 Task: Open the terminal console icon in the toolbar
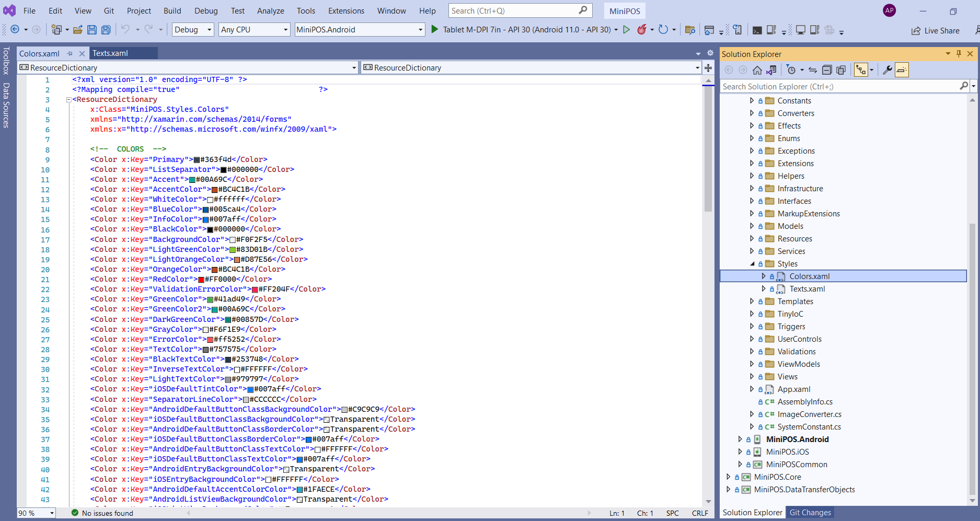(757, 30)
